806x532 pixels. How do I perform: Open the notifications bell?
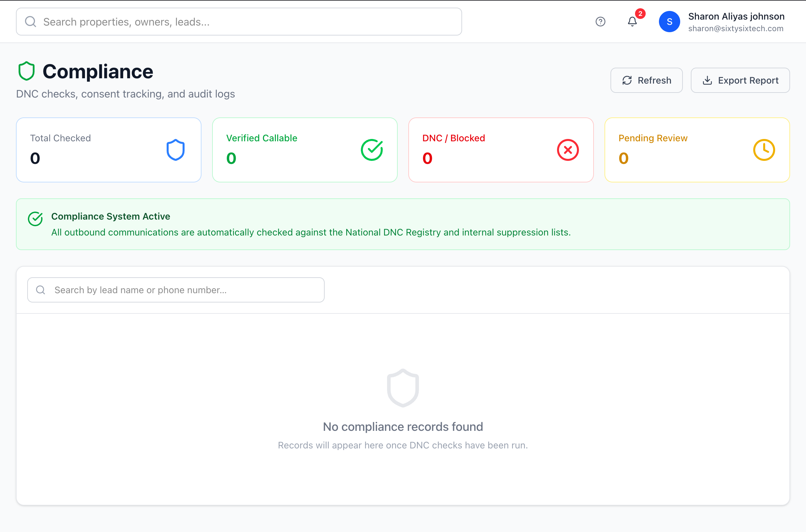pos(632,22)
